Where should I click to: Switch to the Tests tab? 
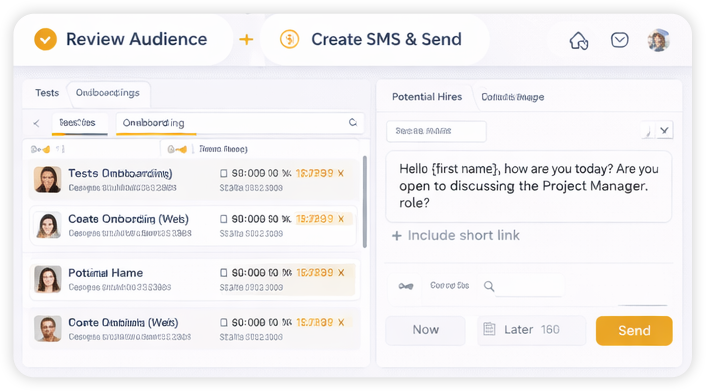coord(47,93)
